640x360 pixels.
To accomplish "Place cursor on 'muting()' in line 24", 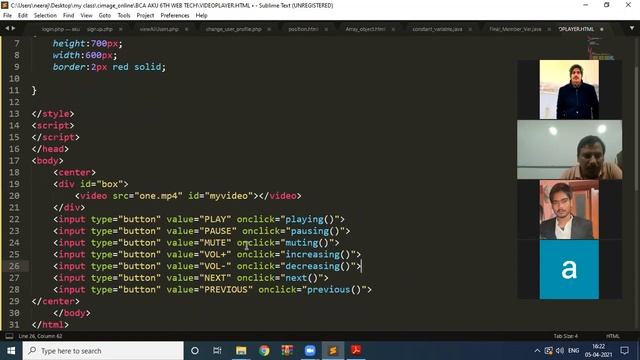I will [x=307, y=243].
